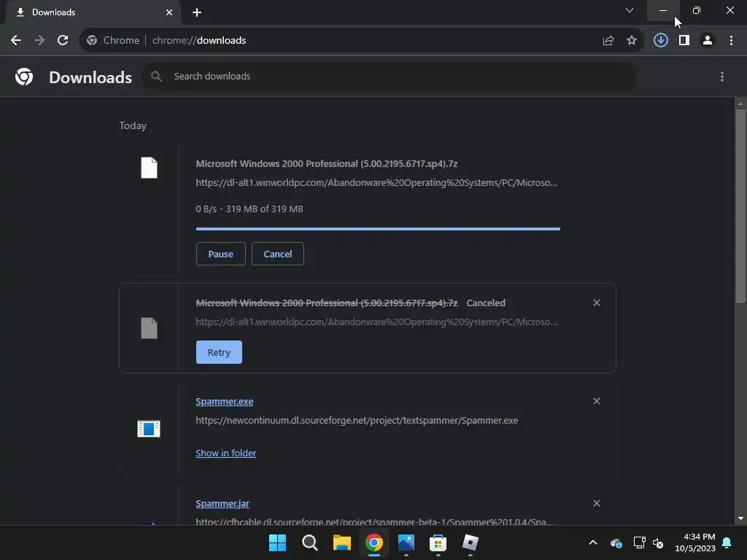Viewport: 747px width, 560px height.
Task: Remove the canceled Windows 2000 entry
Action: [x=597, y=303]
